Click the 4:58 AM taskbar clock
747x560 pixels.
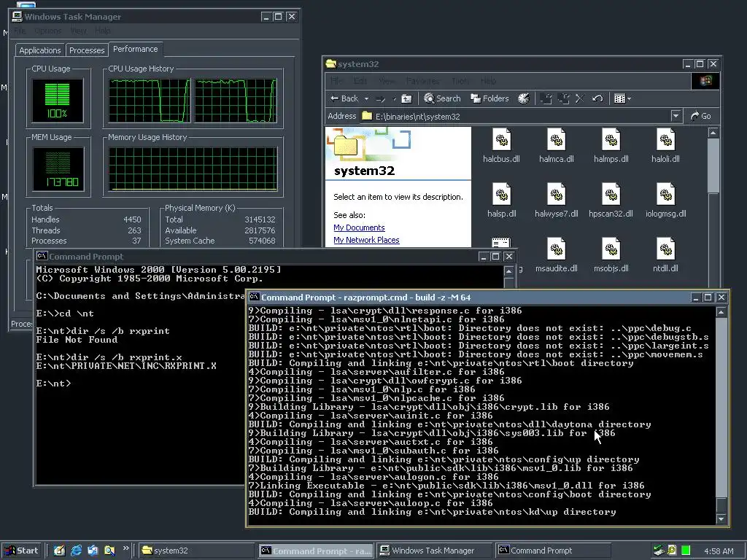[719, 551]
